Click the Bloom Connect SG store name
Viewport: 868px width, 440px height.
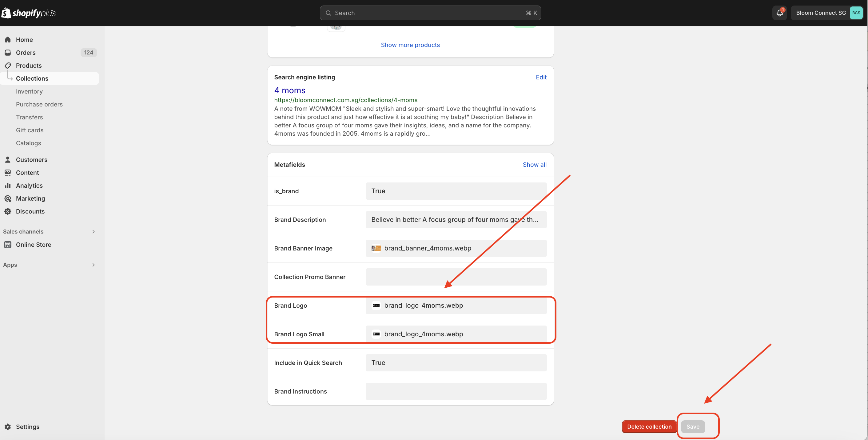pyautogui.click(x=821, y=13)
